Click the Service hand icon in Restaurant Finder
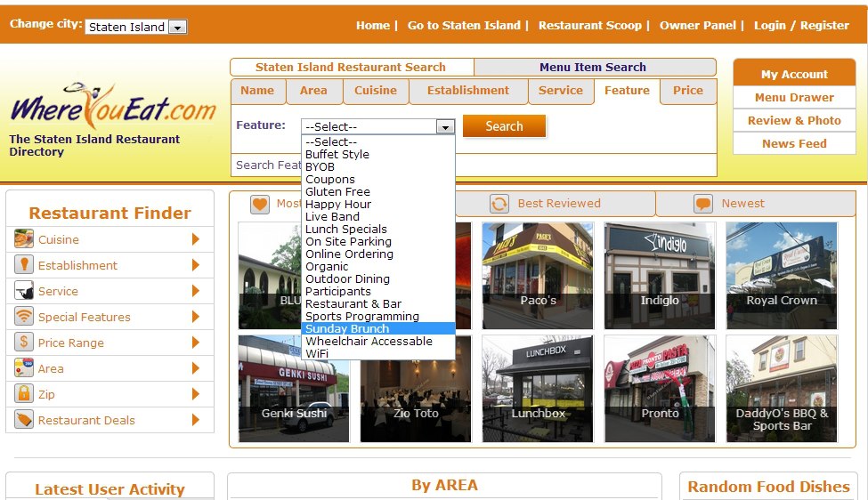The image size is (868, 500). click(x=24, y=290)
